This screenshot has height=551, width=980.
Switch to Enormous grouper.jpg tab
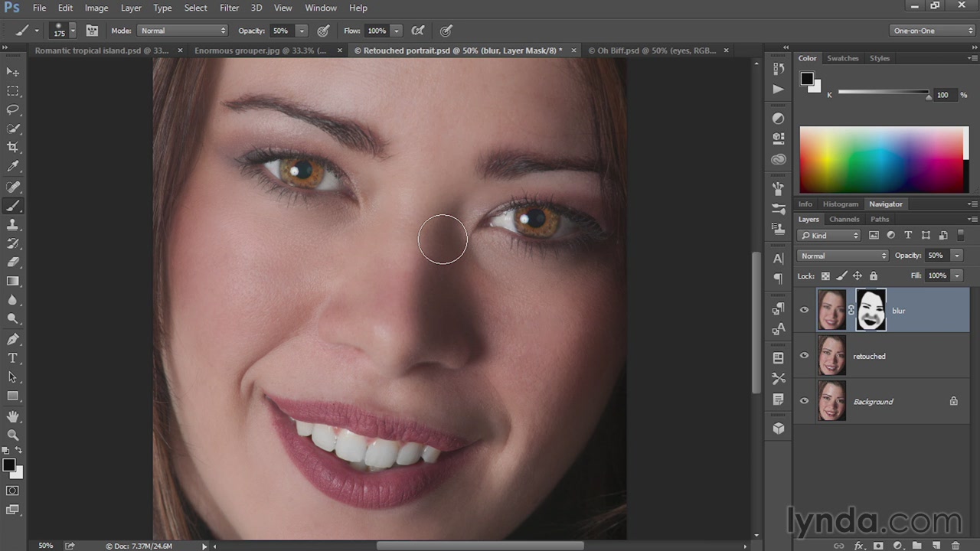pyautogui.click(x=260, y=51)
